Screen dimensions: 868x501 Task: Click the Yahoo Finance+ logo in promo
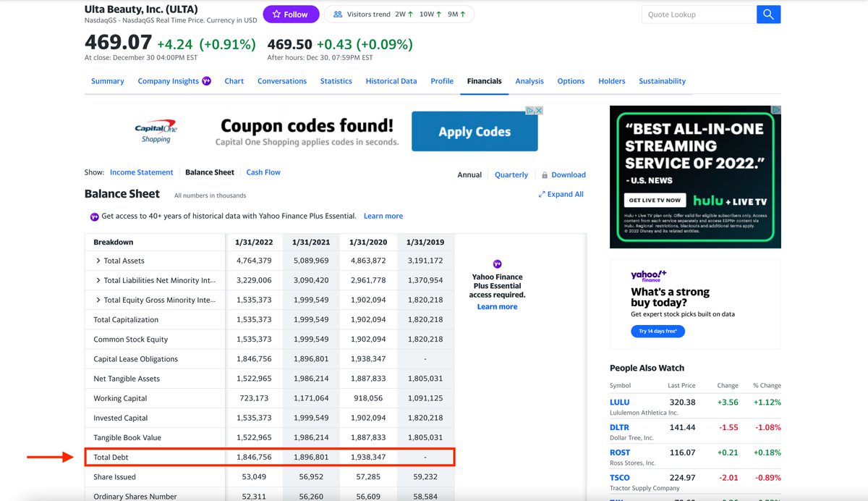(x=648, y=275)
